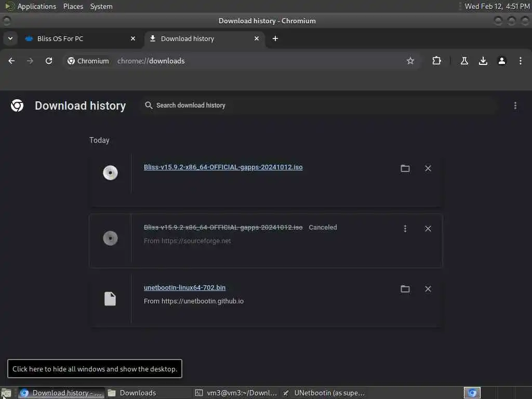532x399 pixels.
Task: Show the Bliss ISO in its folder
Action: (405, 168)
